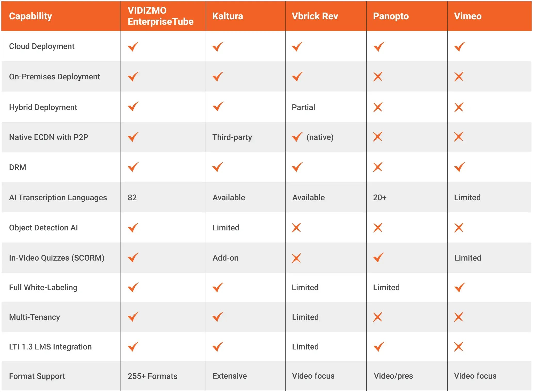
Task: Click the "Add-on" cell for In-Video Quizzes
Action: [225, 258]
